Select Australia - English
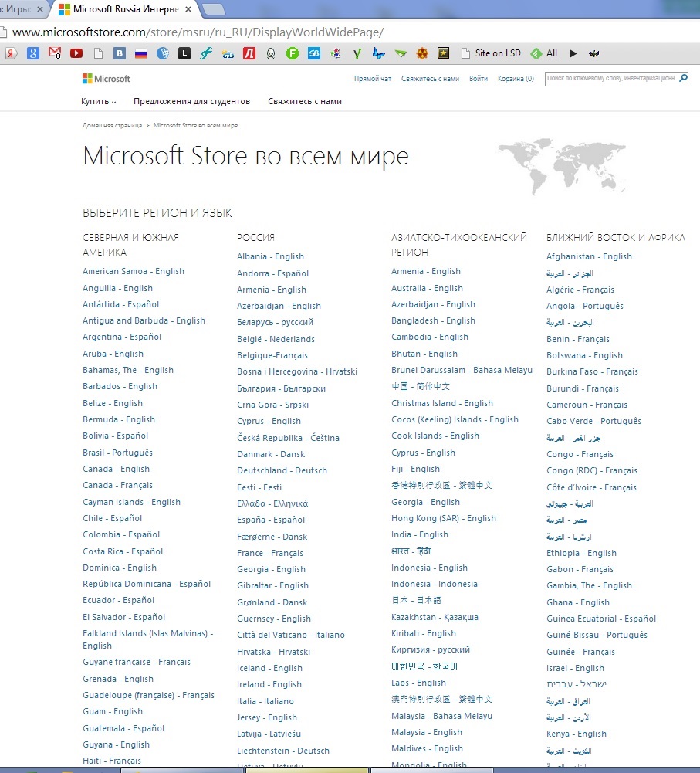 (427, 288)
